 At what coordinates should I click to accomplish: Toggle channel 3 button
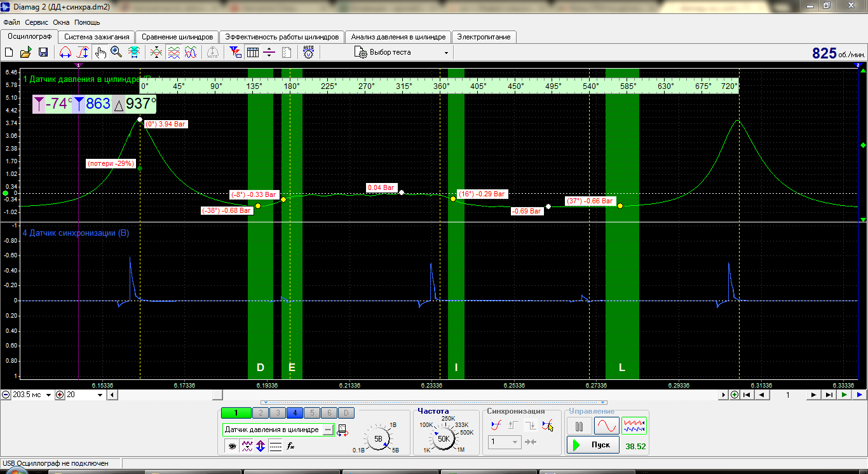coord(276,413)
